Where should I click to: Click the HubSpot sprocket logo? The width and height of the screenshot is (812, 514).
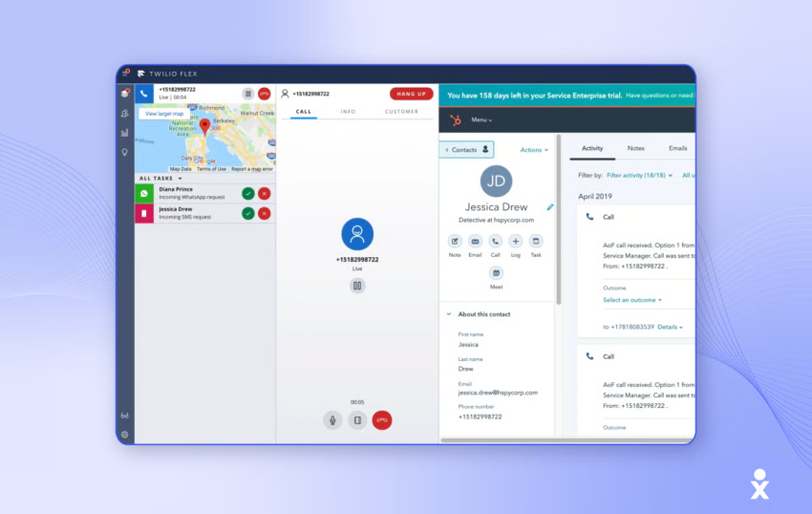(x=456, y=120)
